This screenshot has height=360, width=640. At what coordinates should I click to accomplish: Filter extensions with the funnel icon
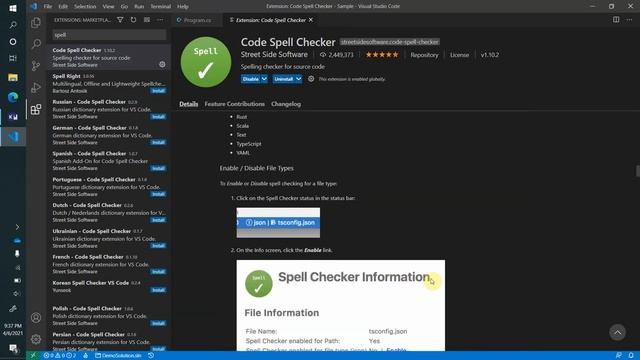click(120, 20)
